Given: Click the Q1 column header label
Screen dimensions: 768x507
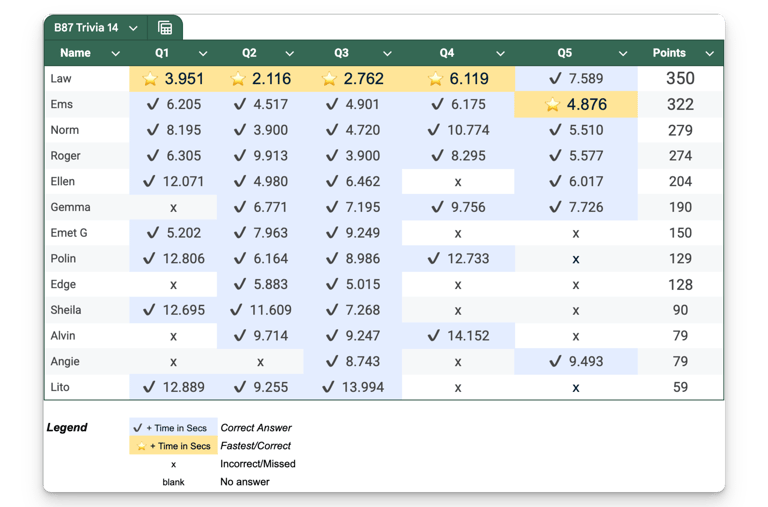Looking at the screenshot, I should point(162,54).
